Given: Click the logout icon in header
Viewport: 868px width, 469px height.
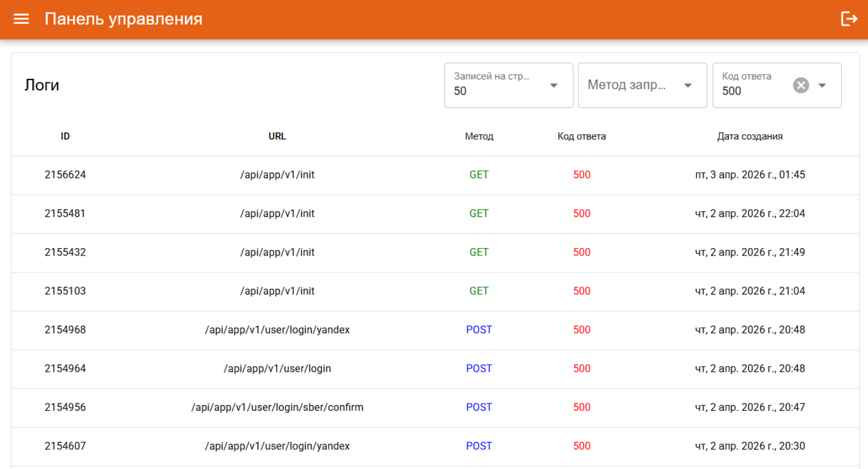Looking at the screenshot, I should [x=849, y=19].
